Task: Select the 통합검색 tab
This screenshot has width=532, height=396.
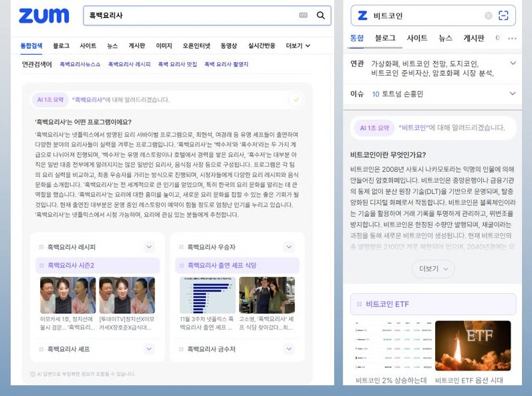Action: pos(31,46)
